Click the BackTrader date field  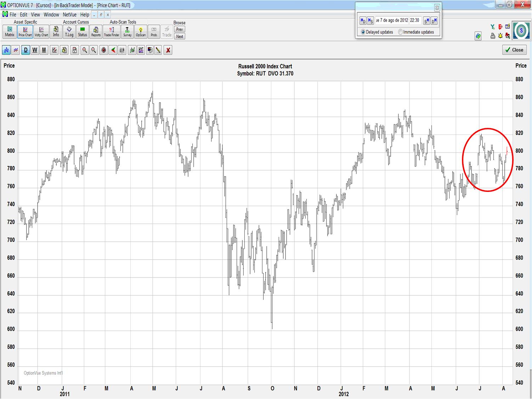(392, 21)
